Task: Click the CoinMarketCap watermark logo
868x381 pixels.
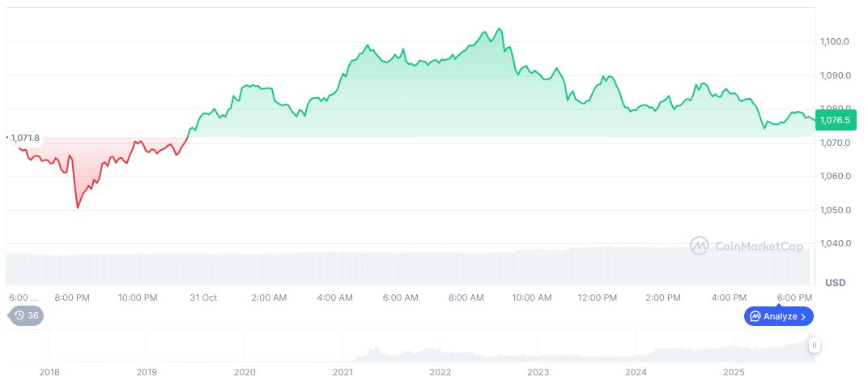Action: click(700, 245)
